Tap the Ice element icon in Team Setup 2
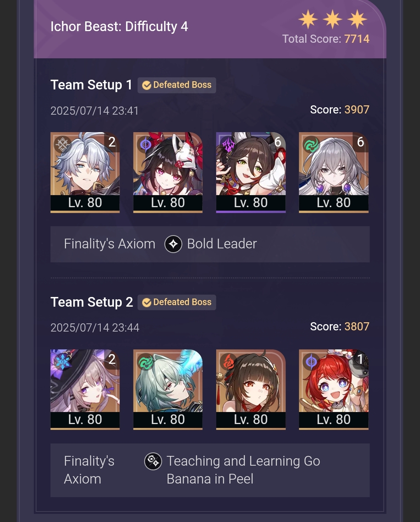Viewport: 420px width, 522px height. pyautogui.click(x=62, y=362)
